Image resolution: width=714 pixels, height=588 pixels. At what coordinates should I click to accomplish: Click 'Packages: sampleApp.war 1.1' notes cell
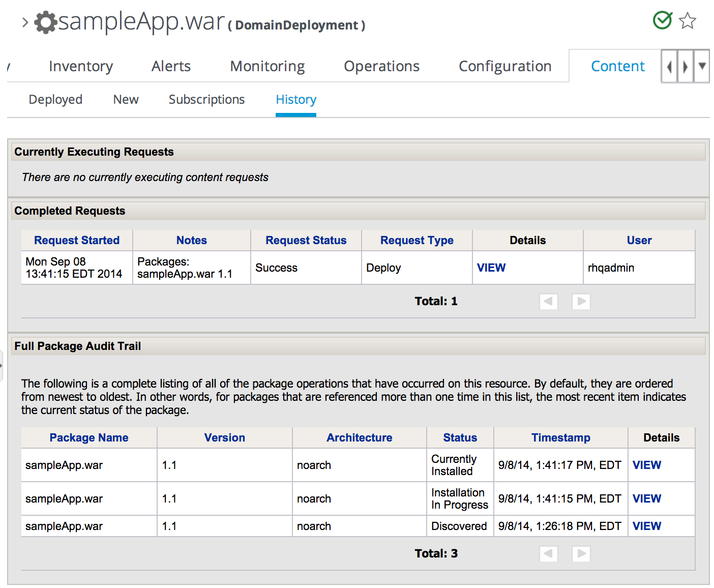coord(192,268)
